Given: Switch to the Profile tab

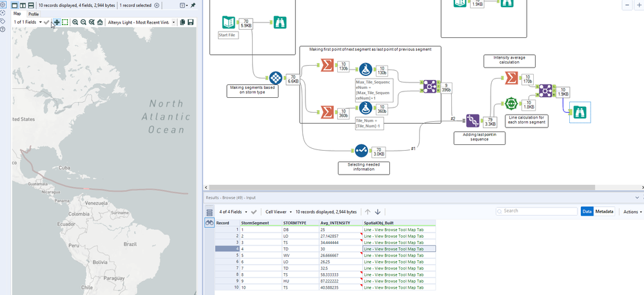Looking at the screenshot, I should tap(34, 14).
